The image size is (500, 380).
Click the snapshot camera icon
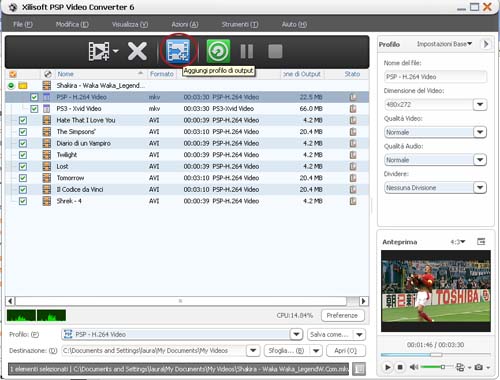click(x=479, y=367)
